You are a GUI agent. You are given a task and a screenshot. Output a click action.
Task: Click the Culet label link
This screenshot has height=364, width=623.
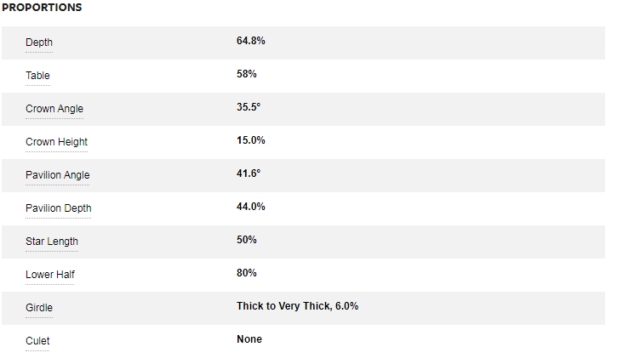37,341
